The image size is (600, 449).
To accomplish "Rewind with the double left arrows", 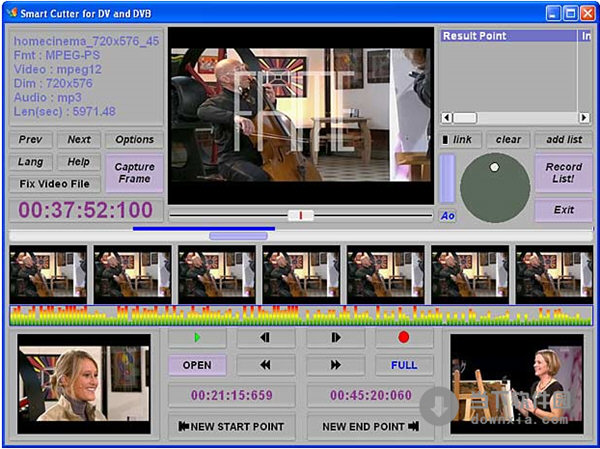I will click(266, 365).
